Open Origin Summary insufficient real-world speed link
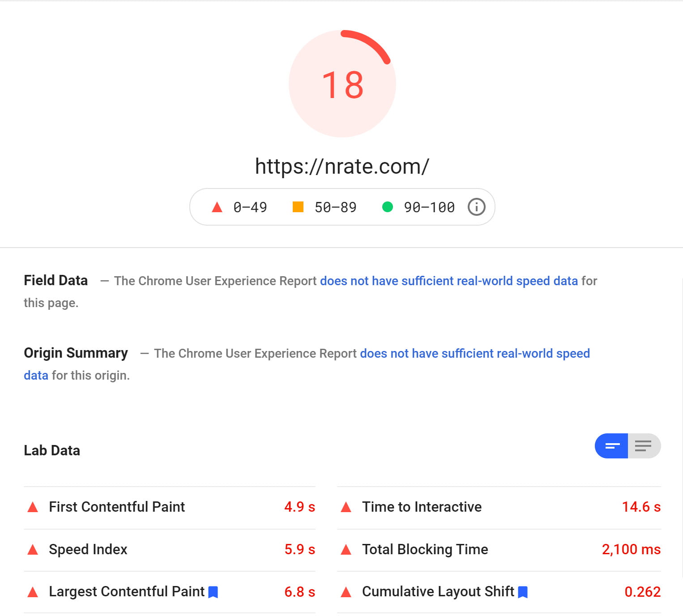This screenshot has width=683, height=616. tap(475, 353)
